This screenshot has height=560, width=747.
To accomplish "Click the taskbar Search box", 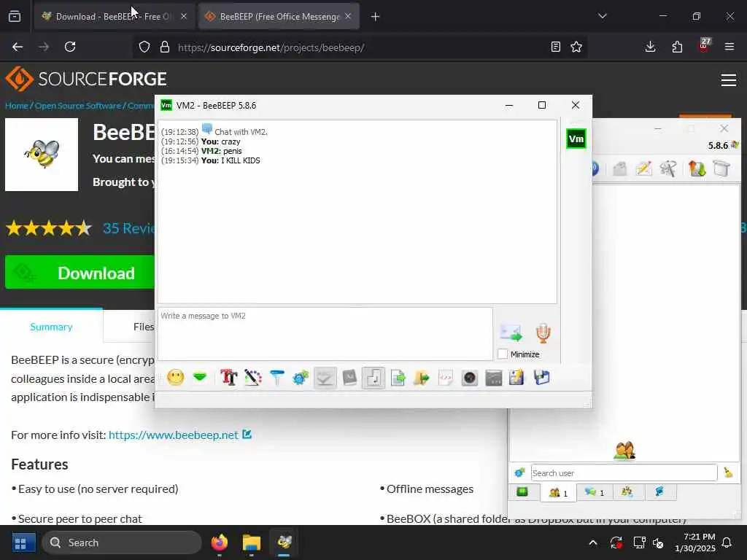I will click(122, 542).
